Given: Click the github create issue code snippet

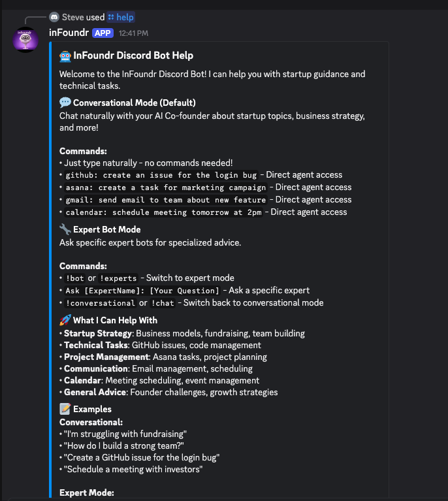Looking at the screenshot, I should click(161, 175).
